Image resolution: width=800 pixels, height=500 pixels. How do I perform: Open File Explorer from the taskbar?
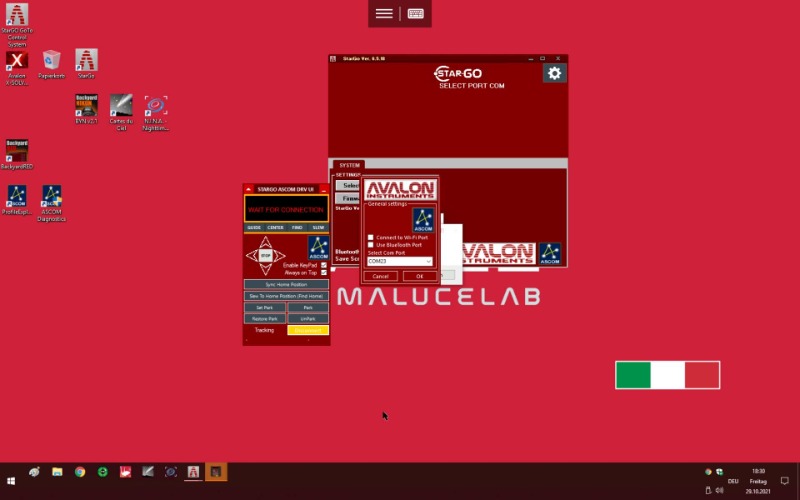(57, 472)
